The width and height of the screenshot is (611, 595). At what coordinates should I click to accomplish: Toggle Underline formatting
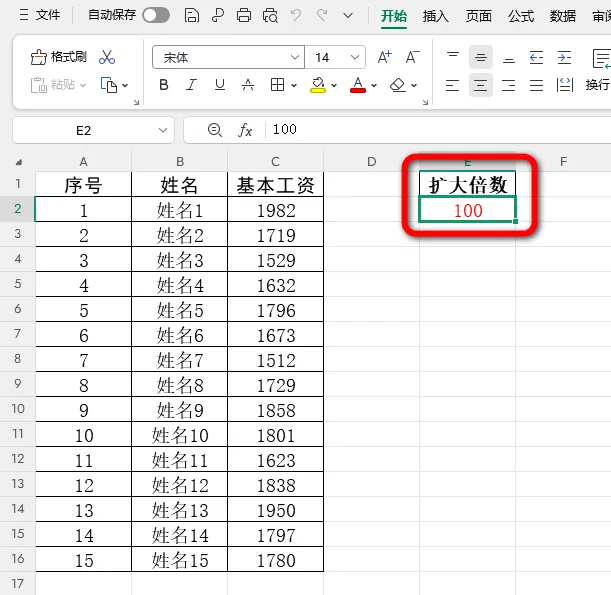pyautogui.click(x=220, y=85)
